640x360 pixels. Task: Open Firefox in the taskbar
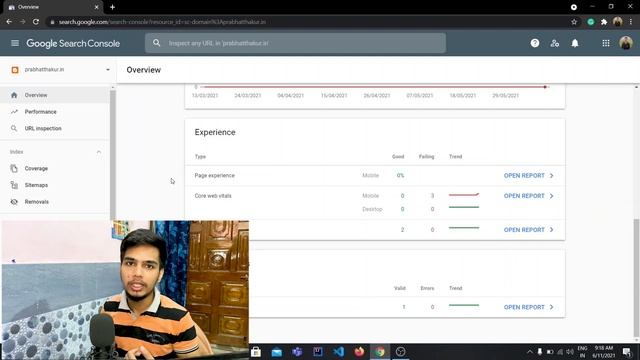(359, 352)
